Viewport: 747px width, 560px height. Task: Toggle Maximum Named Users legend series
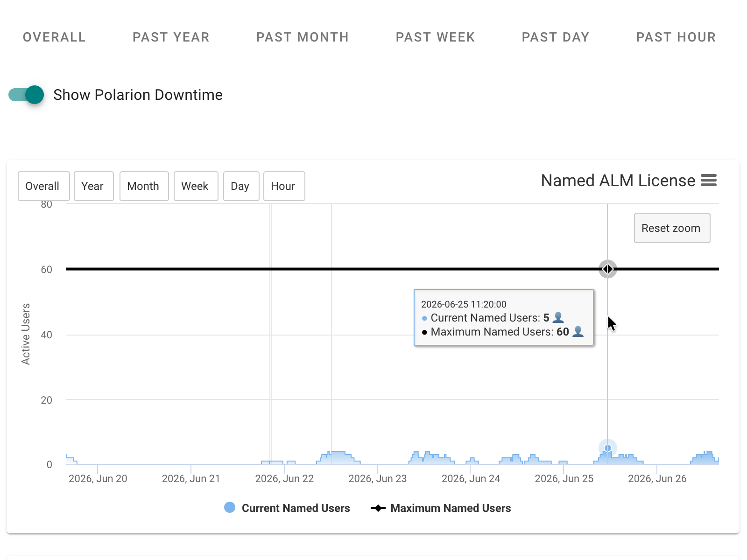441,508
